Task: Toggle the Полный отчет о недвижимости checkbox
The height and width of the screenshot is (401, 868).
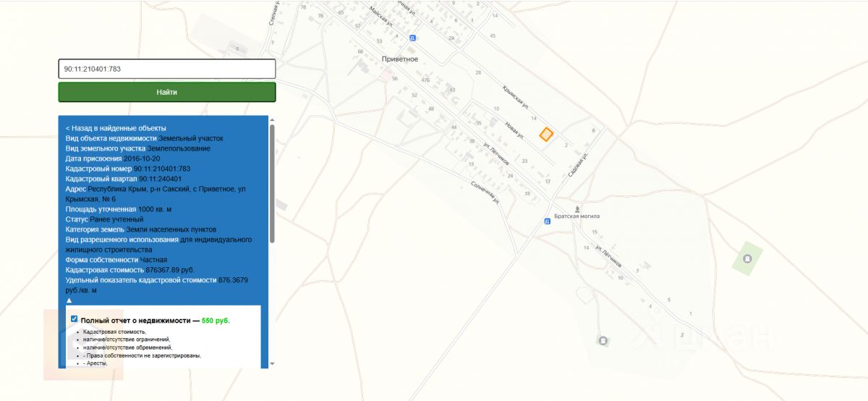Action: coord(75,319)
